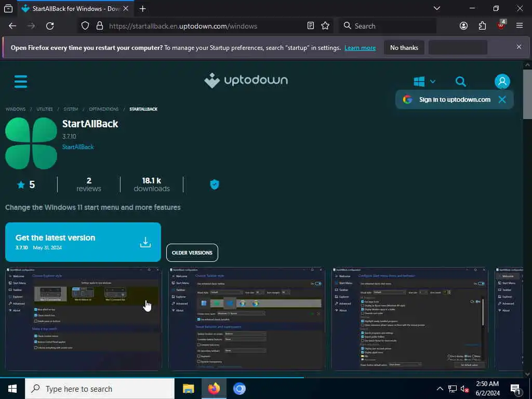Click the Firefox Search box

pyautogui.click(x=388, y=26)
